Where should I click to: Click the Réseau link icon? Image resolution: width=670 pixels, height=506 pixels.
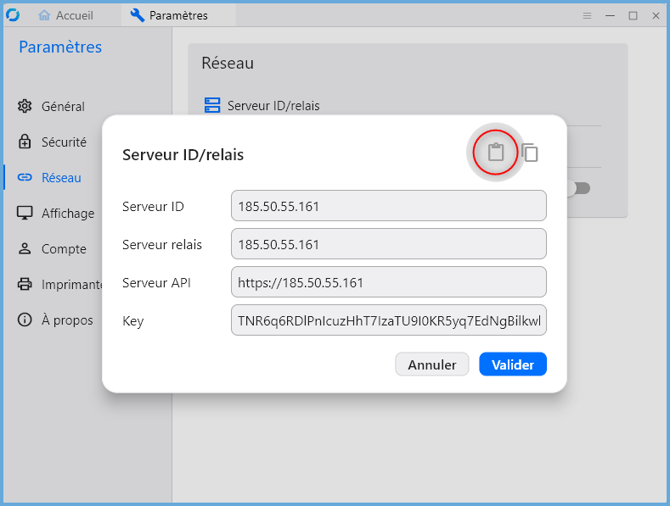click(x=25, y=177)
